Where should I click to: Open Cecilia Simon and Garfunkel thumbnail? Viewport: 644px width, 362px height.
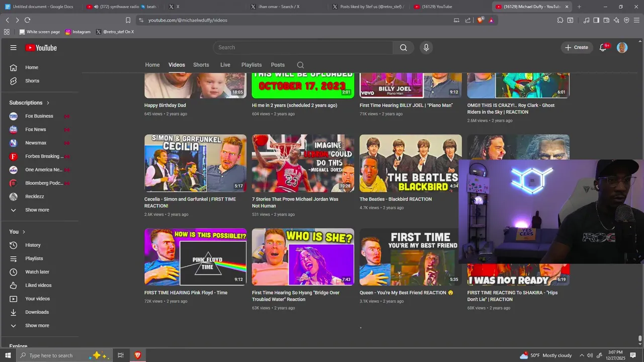[195, 163]
